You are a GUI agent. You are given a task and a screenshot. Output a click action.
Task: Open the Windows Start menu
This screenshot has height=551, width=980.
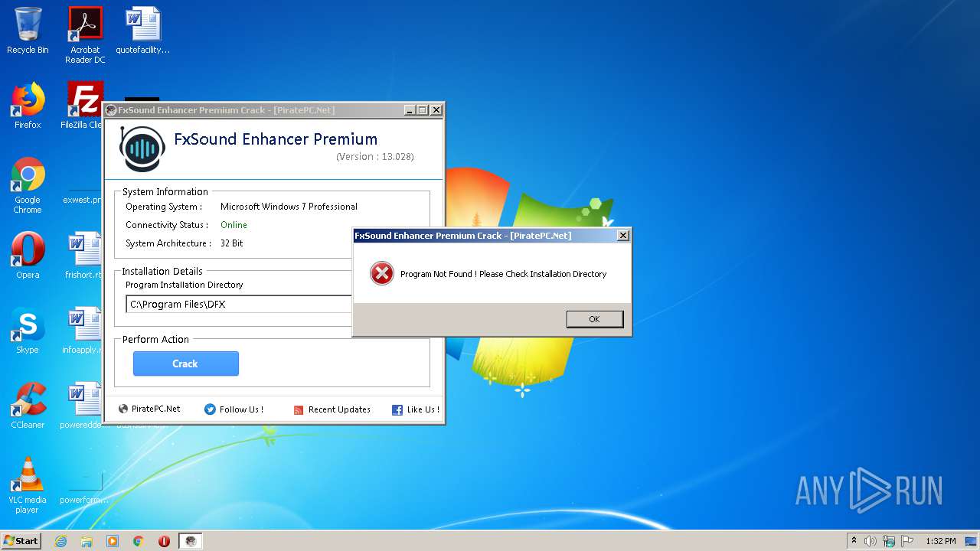click(21, 540)
